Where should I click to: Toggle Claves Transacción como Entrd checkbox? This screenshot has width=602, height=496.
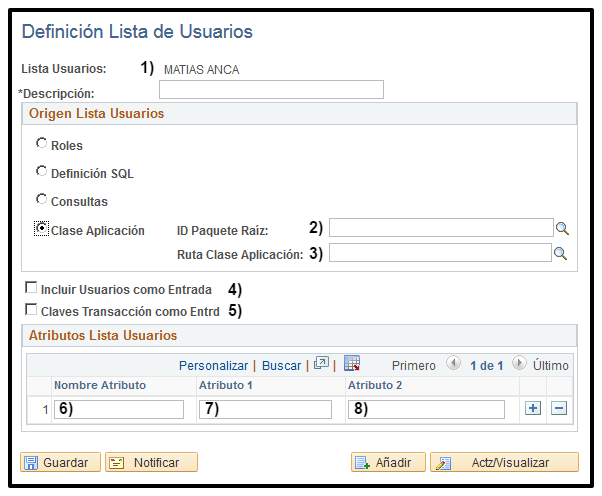pyautogui.click(x=31, y=310)
